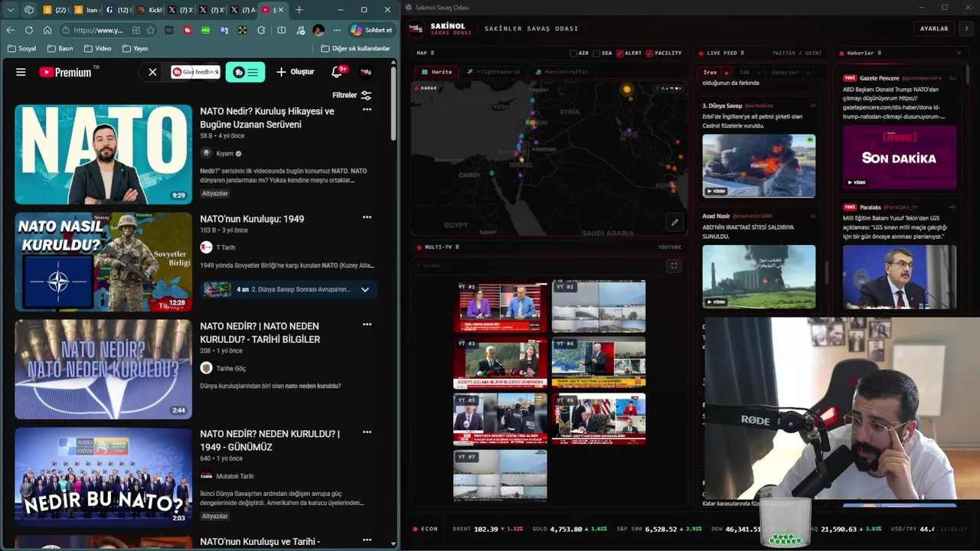This screenshot has height=551, width=980.
Task: Open the NEDİR BU NATO? video thumbnail
Action: tap(103, 477)
